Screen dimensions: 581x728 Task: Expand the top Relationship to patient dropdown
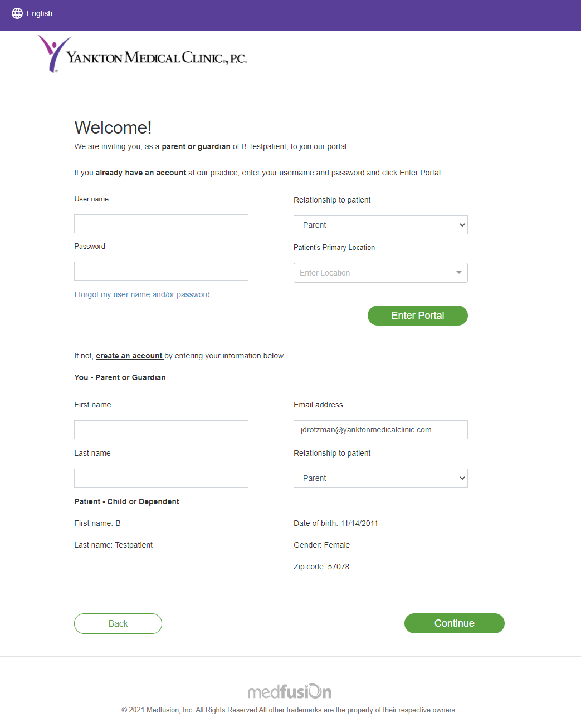tap(380, 225)
